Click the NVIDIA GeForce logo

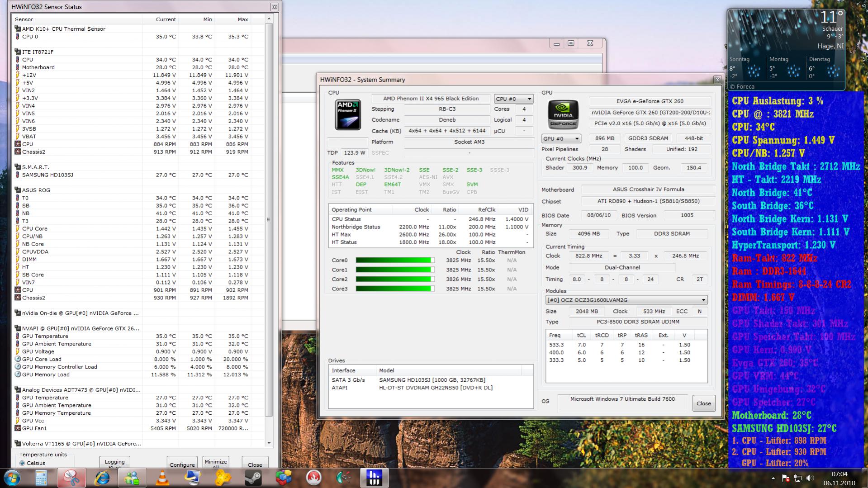pyautogui.click(x=563, y=115)
